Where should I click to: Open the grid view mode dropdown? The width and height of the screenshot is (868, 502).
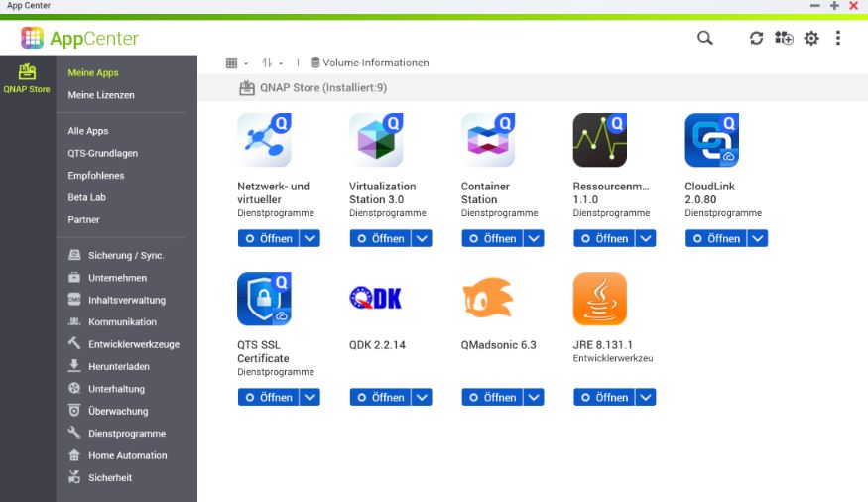(x=237, y=63)
